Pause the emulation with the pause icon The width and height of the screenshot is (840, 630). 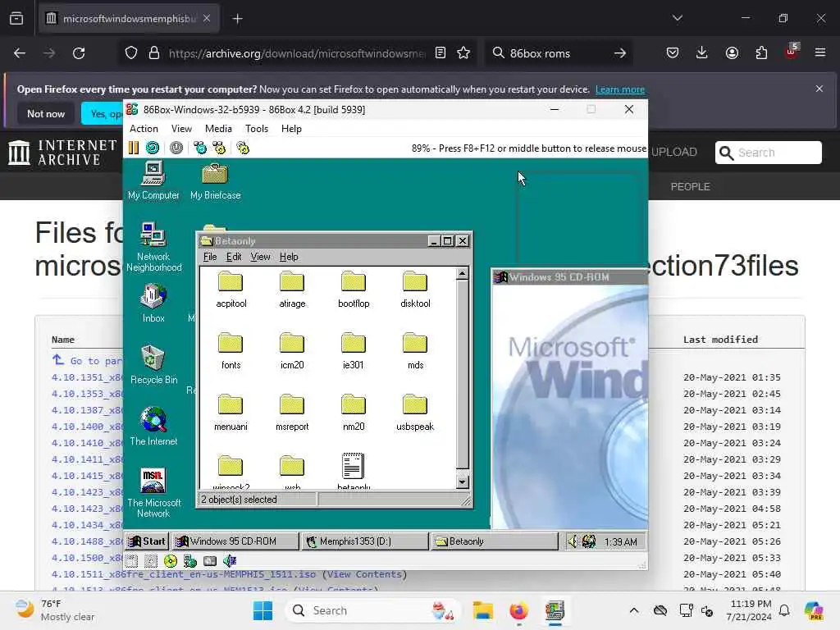click(134, 148)
